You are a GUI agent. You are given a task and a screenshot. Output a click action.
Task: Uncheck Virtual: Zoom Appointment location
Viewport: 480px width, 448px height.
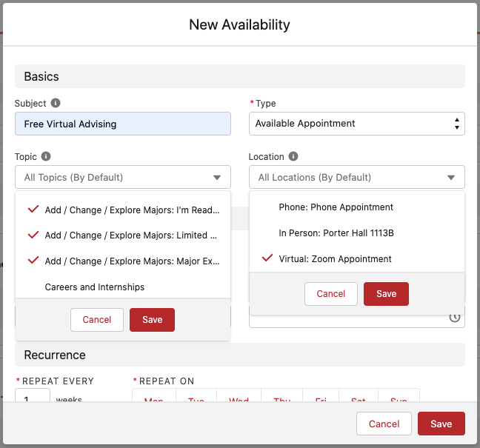(x=335, y=259)
